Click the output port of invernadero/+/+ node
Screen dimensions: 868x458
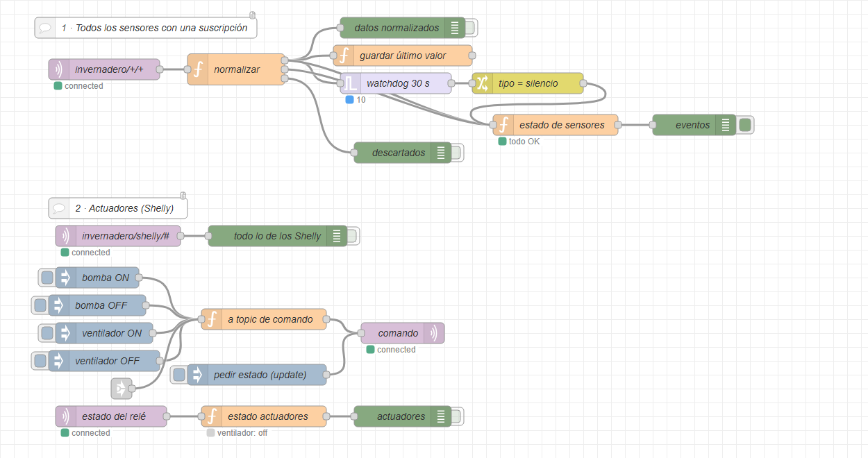point(160,69)
